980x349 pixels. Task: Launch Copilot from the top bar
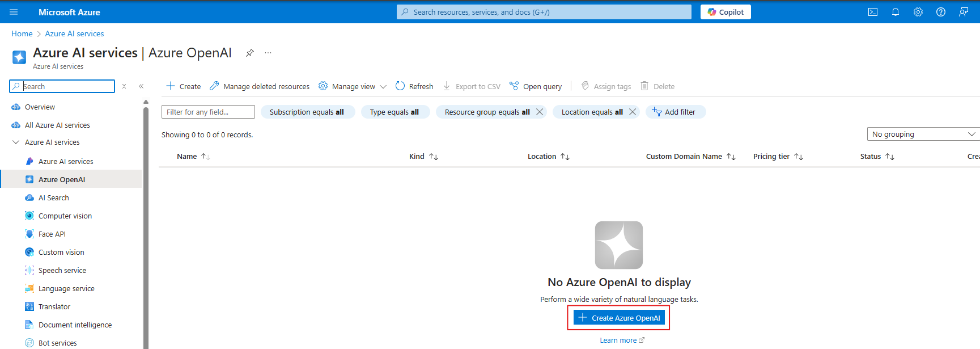(x=726, y=12)
